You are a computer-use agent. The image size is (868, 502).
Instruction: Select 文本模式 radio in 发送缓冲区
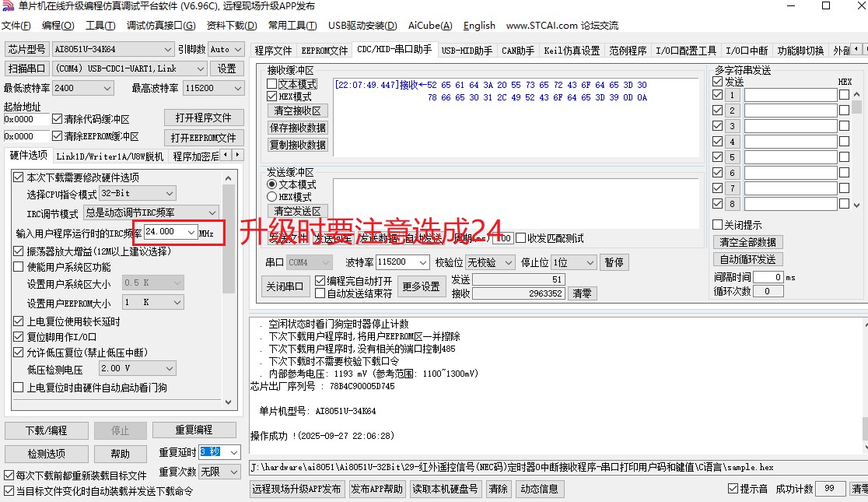271,184
